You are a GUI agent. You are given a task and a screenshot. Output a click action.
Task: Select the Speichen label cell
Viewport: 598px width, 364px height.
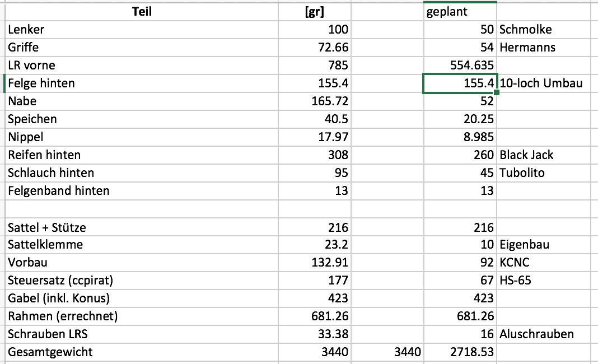[x=142, y=119]
